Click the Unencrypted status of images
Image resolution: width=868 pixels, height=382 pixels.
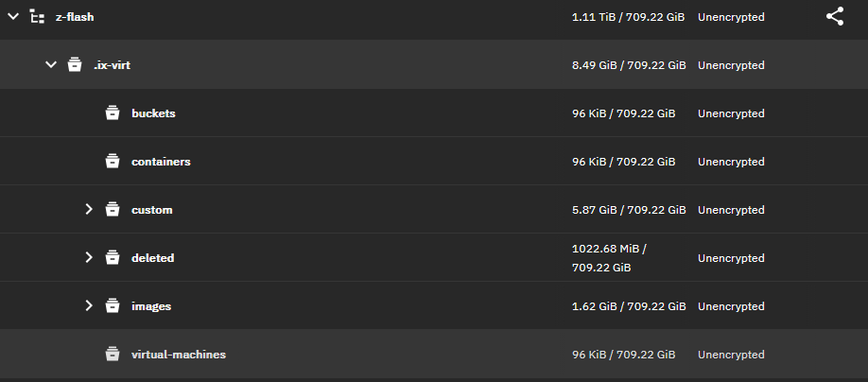[x=731, y=306]
